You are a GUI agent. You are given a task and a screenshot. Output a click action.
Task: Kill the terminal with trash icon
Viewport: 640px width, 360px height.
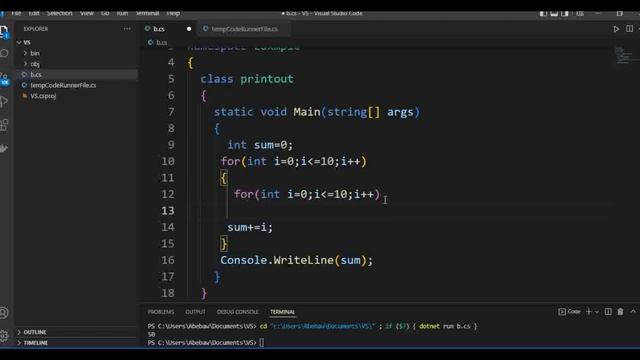coord(620,312)
